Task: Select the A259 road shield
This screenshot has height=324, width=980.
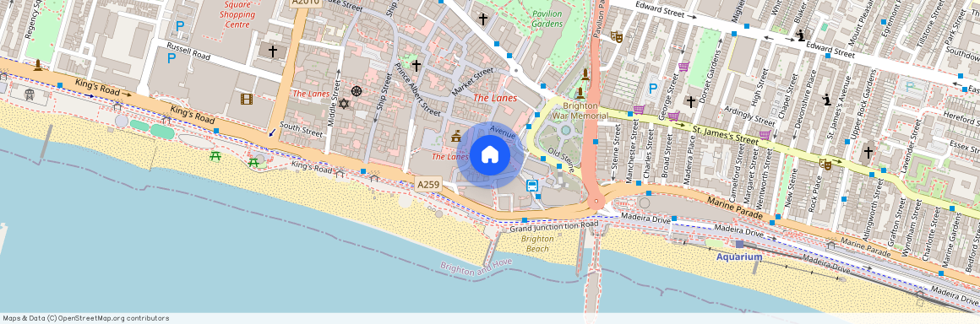Action: (x=429, y=185)
